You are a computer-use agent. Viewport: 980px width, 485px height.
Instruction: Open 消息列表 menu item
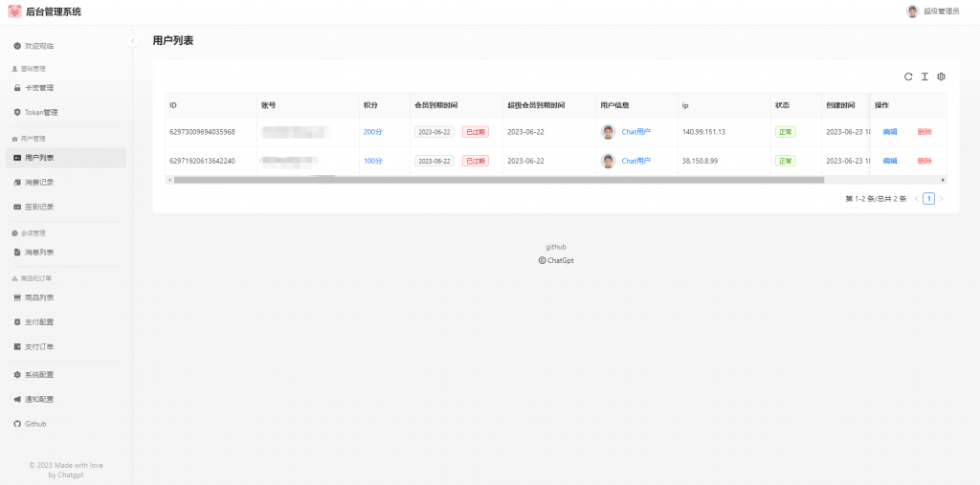[66, 253]
